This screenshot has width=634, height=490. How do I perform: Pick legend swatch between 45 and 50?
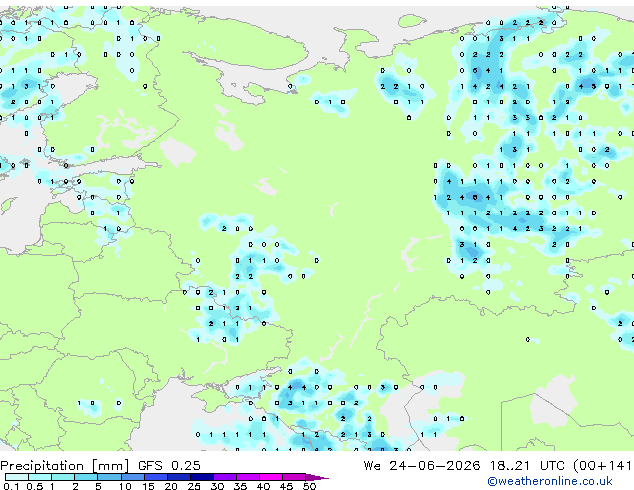click(294, 477)
